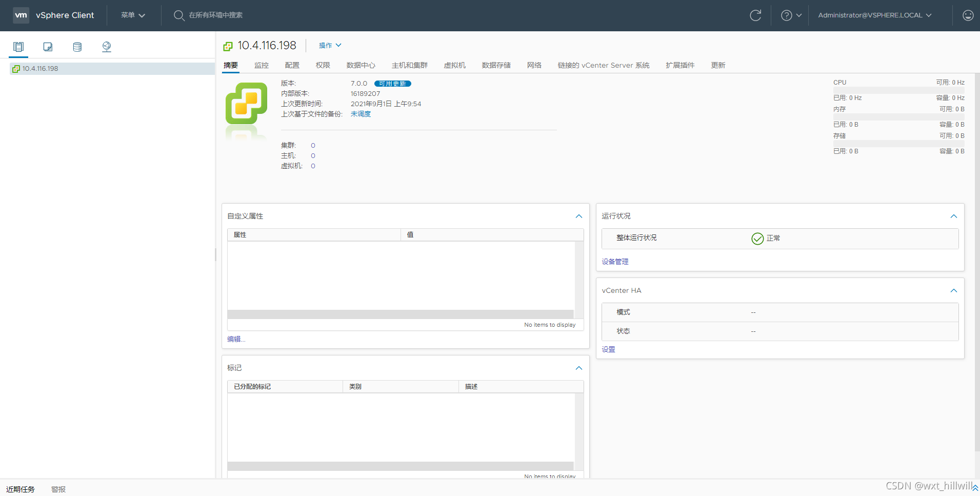Image resolution: width=980 pixels, height=496 pixels.
Task: Click the green health check icon
Action: coord(757,239)
